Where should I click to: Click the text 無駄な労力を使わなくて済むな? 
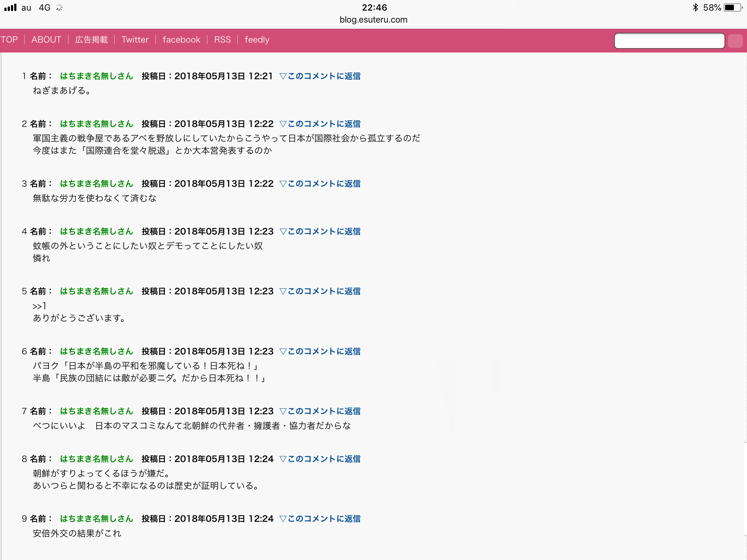tap(95, 198)
